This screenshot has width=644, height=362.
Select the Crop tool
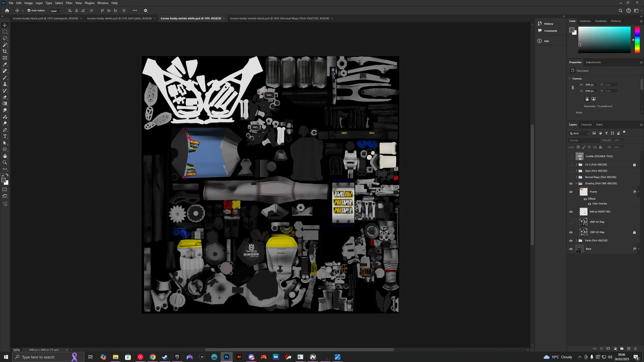[x=5, y=51]
